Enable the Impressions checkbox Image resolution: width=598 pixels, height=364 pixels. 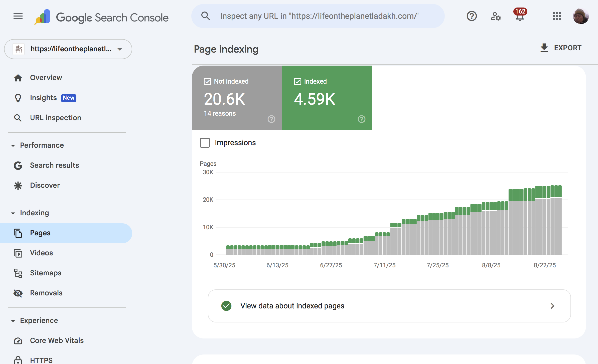point(205,143)
